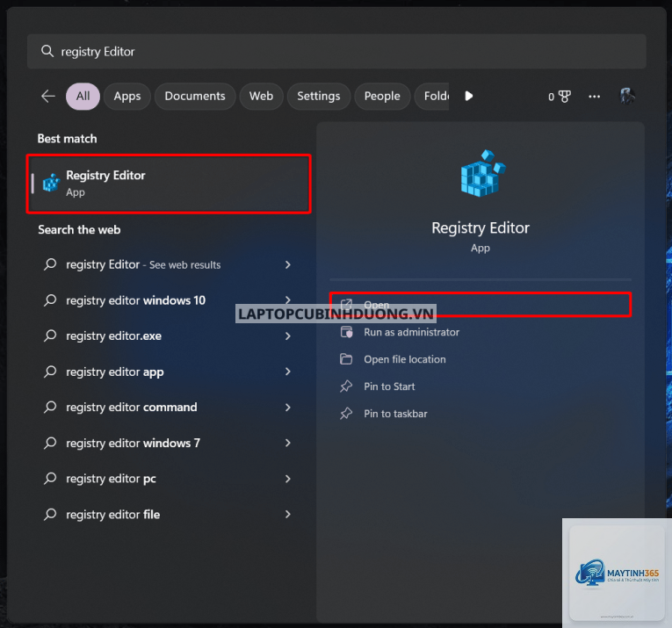Expand 'registry editor windows 10' chevron
The image size is (672, 628).
coord(288,300)
